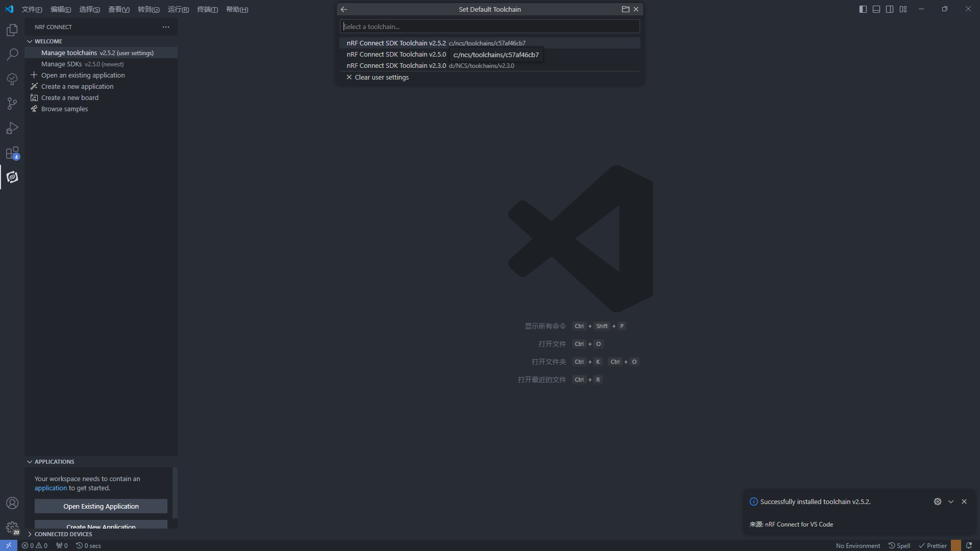Screen dimensions: 980x551
Task: Select the nRF Connect activity bar icon
Action: coord(12,177)
